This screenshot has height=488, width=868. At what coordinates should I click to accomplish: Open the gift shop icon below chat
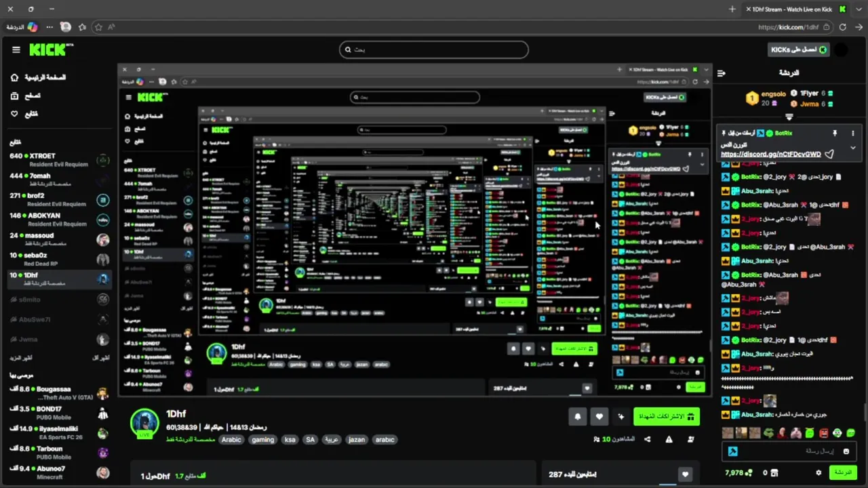pos(774,472)
